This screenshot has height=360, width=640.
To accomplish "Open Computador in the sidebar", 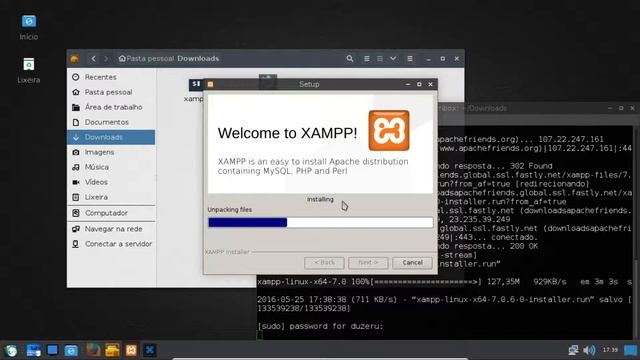I will 111,213.
